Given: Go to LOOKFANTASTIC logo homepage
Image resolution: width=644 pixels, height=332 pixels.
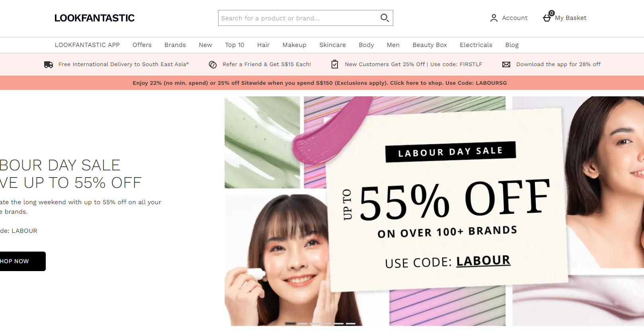Looking at the screenshot, I should tap(94, 18).
